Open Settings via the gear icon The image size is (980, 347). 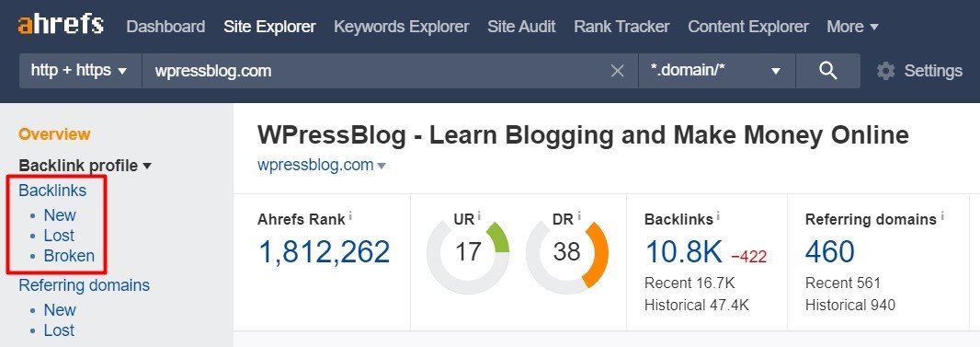(x=885, y=71)
